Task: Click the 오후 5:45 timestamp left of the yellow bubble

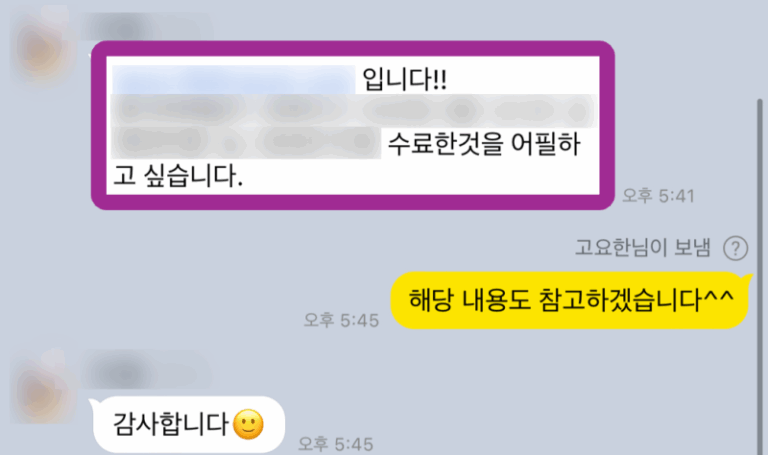Action: (341, 320)
